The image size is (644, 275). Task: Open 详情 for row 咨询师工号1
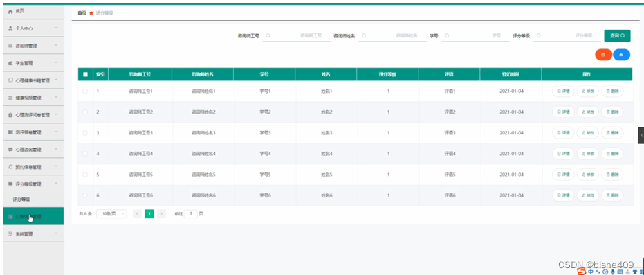[x=563, y=91]
